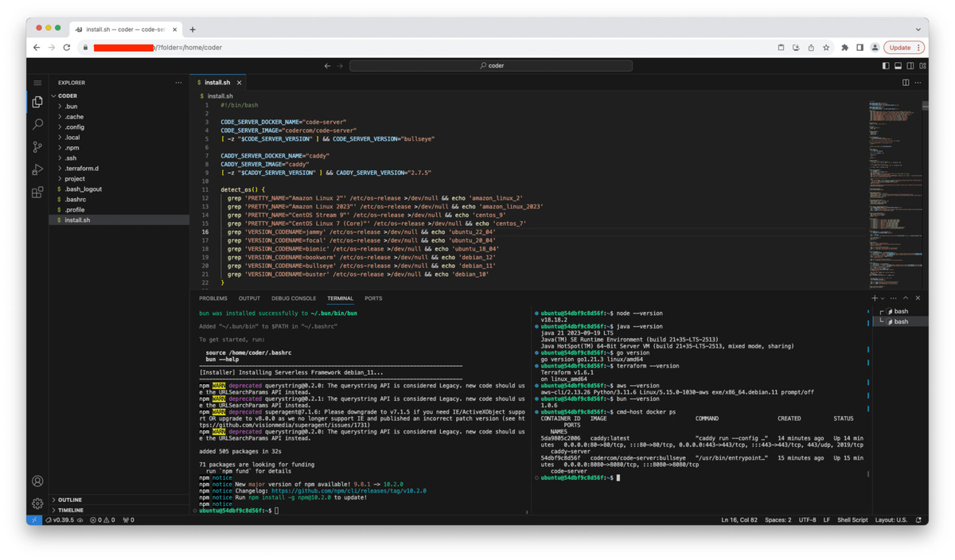Click the UTF-8 encoding status item
The width and height of the screenshot is (955, 560).
(x=807, y=519)
